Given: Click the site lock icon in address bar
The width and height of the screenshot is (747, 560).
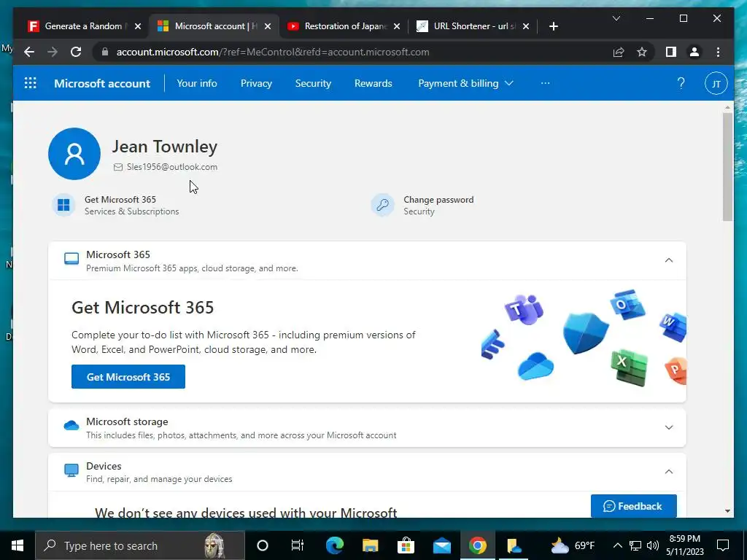Looking at the screenshot, I should click(105, 52).
